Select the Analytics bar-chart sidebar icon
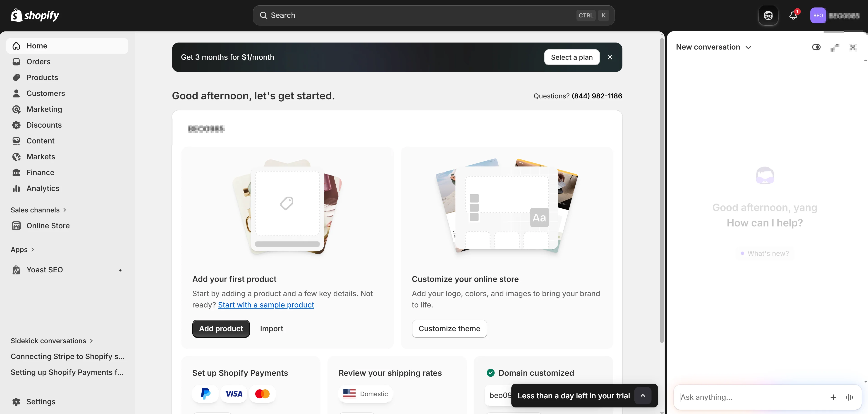Image resolution: width=868 pixels, height=414 pixels. coord(17,188)
